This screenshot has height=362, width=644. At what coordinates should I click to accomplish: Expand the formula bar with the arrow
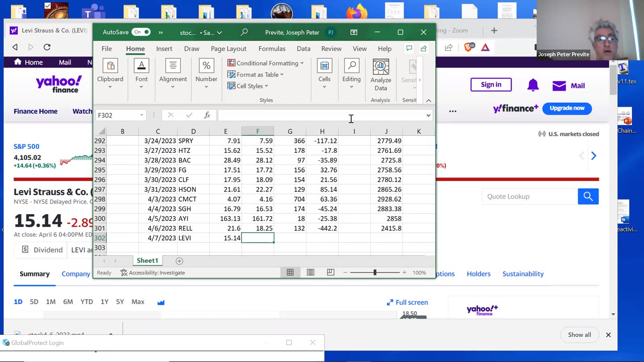[428, 115]
